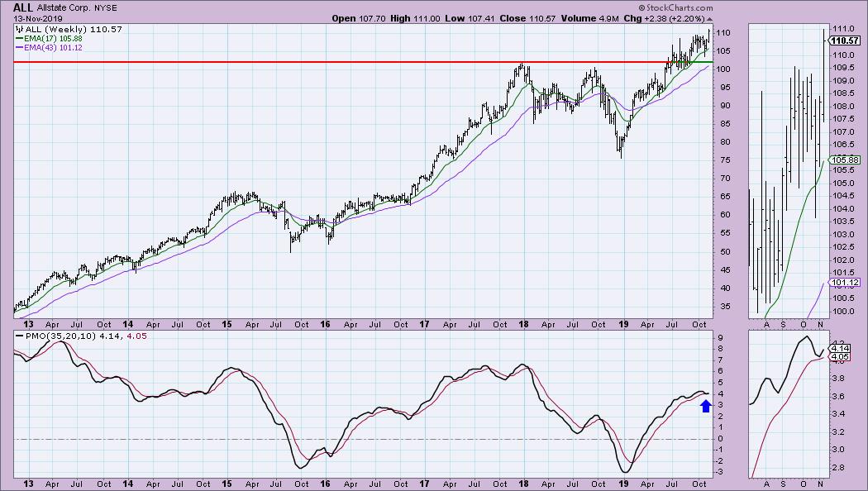Click the Volume 4.9M value
The image size is (868, 491).
pos(589,18)
